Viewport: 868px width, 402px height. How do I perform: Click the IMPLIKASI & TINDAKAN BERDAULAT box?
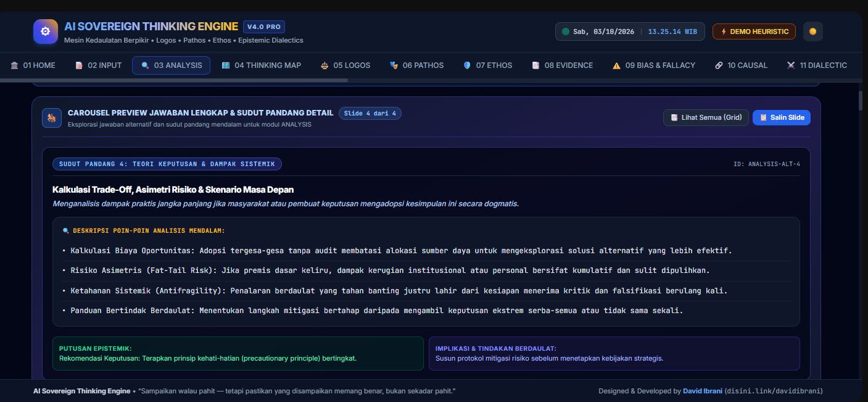pos(614,353)
